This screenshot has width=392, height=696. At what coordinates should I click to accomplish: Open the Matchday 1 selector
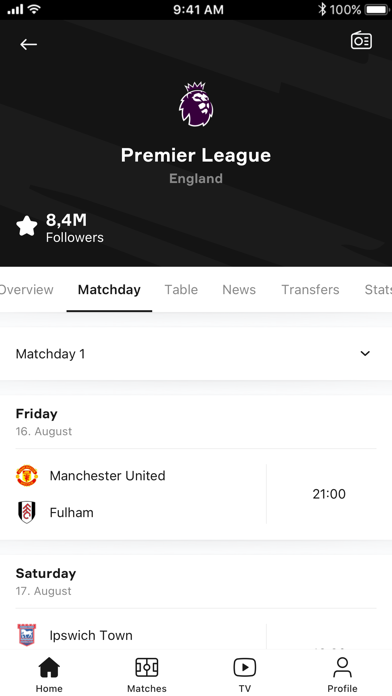click(x=196, y=354)
